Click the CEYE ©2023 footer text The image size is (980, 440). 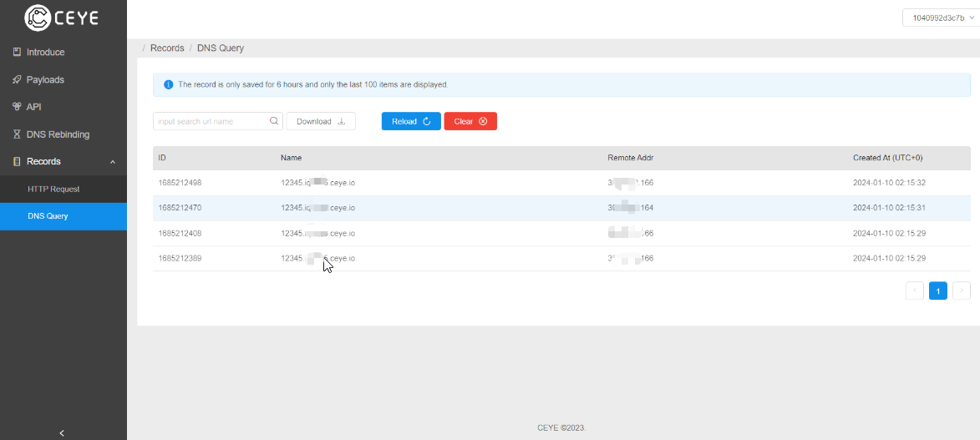pyautogui.click(x=561, y=428)
